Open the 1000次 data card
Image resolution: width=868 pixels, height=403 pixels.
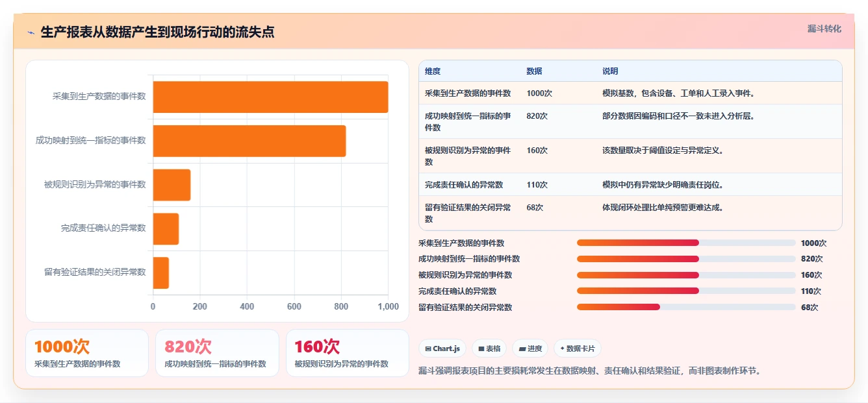87,353
